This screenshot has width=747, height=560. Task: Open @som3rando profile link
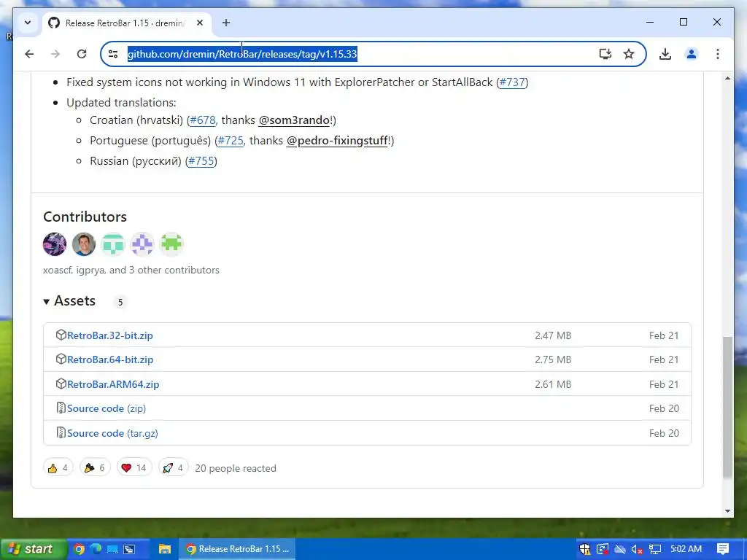click(295, 120)
